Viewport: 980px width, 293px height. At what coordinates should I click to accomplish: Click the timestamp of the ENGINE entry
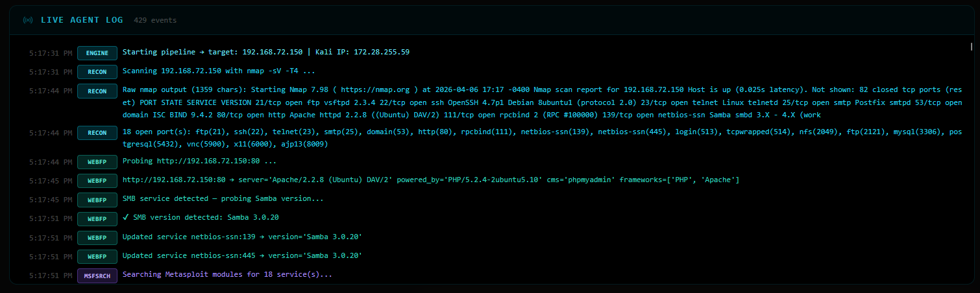click(51, 53)
